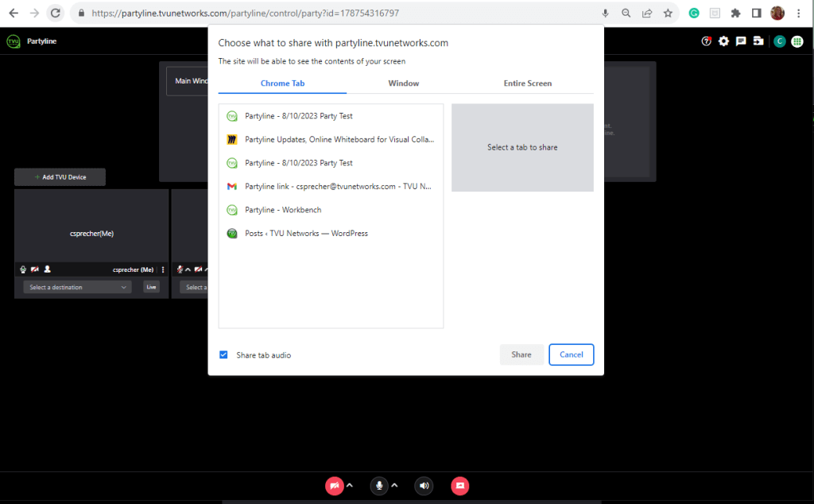Image resolution: width=814 pixels, height=504 pixels.
Task: Open second tile's Select a destination dropdown
Action: point(194,287)
